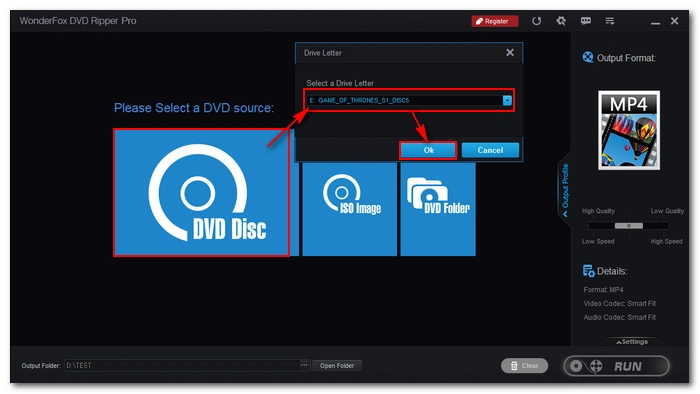
Task: Browse output folder with the ellipsis button
Action: tap(304, 365)
